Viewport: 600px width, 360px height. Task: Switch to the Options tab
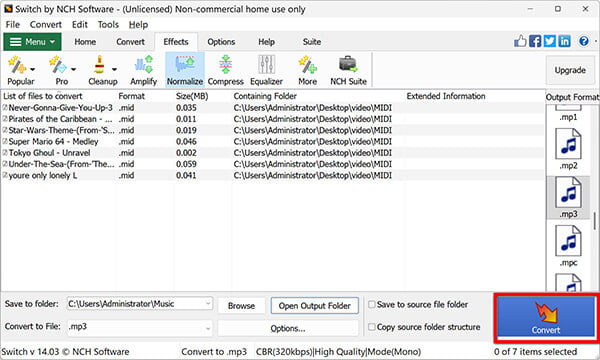click(221, 42)
